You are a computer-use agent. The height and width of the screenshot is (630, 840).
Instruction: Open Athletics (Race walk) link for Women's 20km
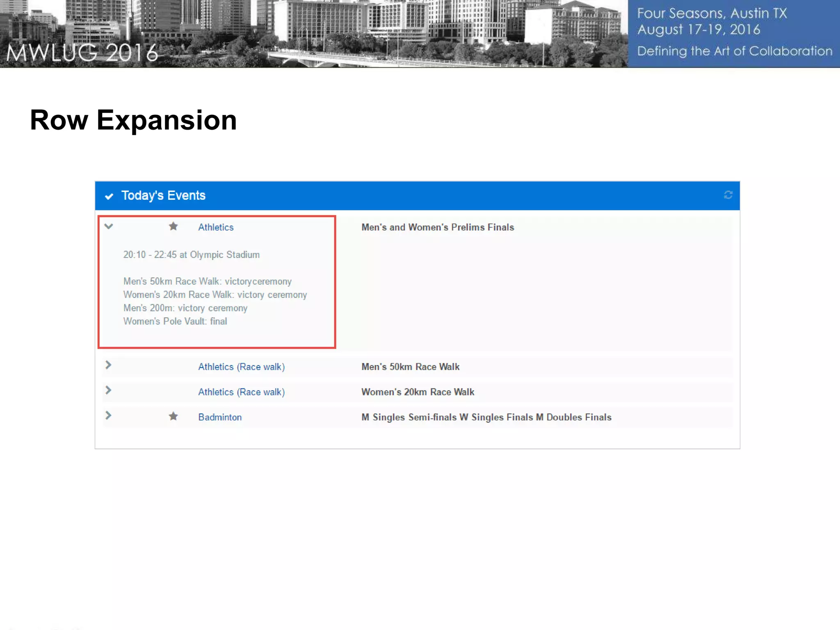pos(241,392)
